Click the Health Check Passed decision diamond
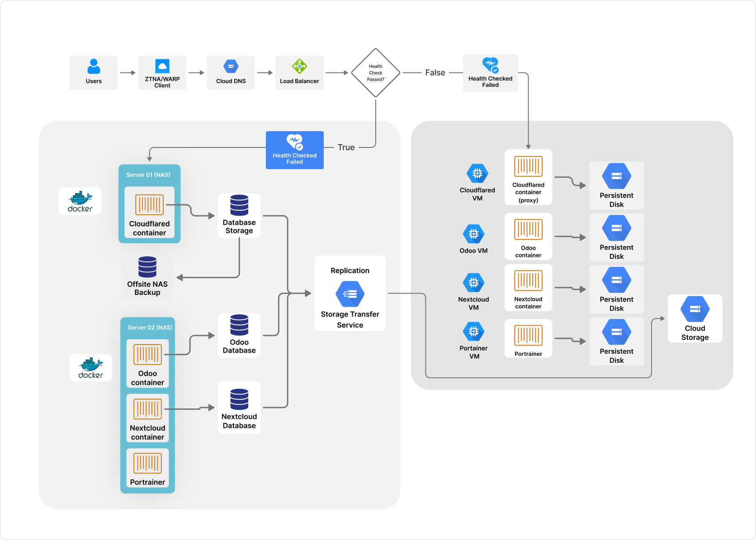 coord(375,73)
